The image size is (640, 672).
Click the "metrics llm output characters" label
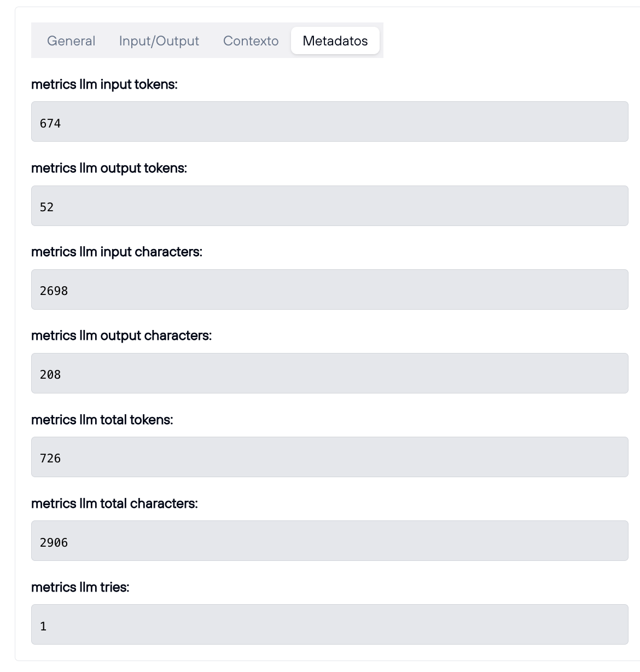click(x=121, y=335)
